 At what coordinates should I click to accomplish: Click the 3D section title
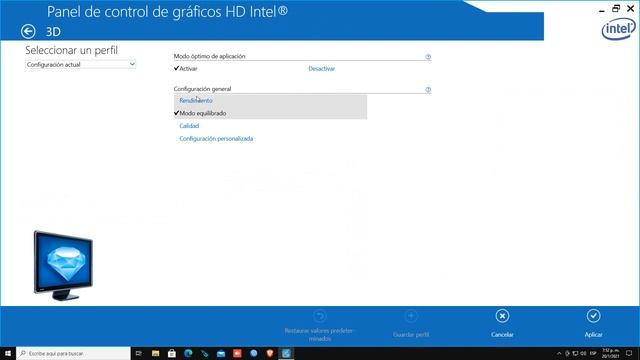[53, 32]
